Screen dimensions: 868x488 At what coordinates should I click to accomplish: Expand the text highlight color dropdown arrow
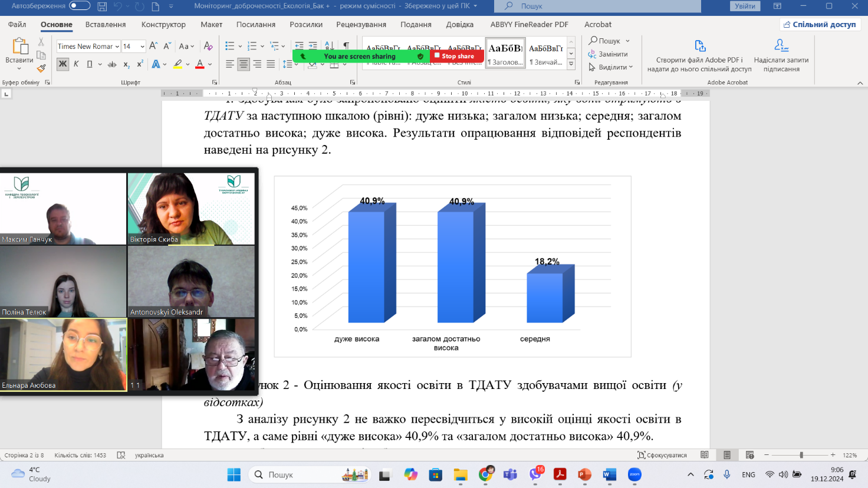(188, 64)
